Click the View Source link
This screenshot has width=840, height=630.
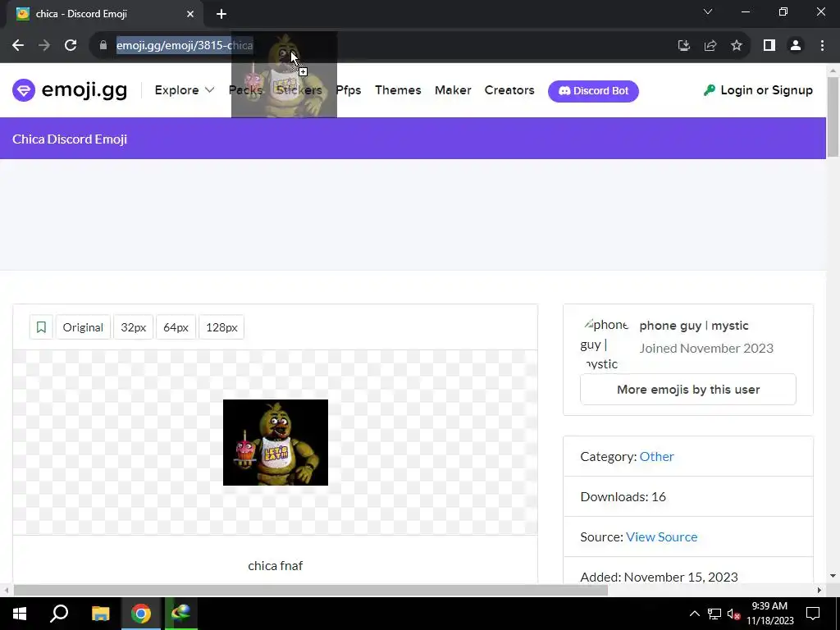[662, 536]
